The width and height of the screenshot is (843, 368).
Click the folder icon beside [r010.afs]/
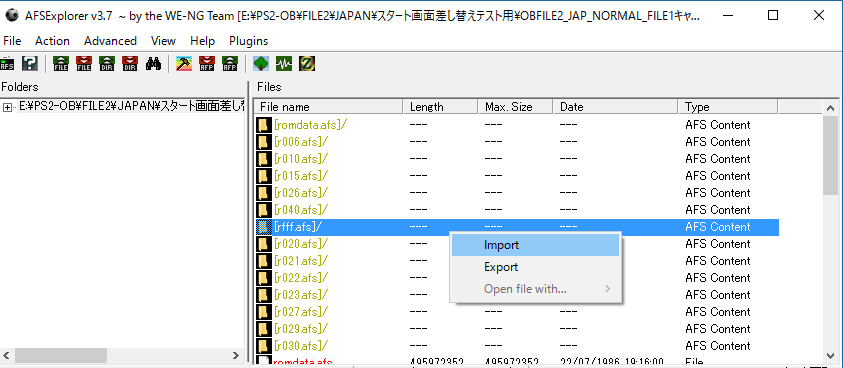[x=264, y=159]
